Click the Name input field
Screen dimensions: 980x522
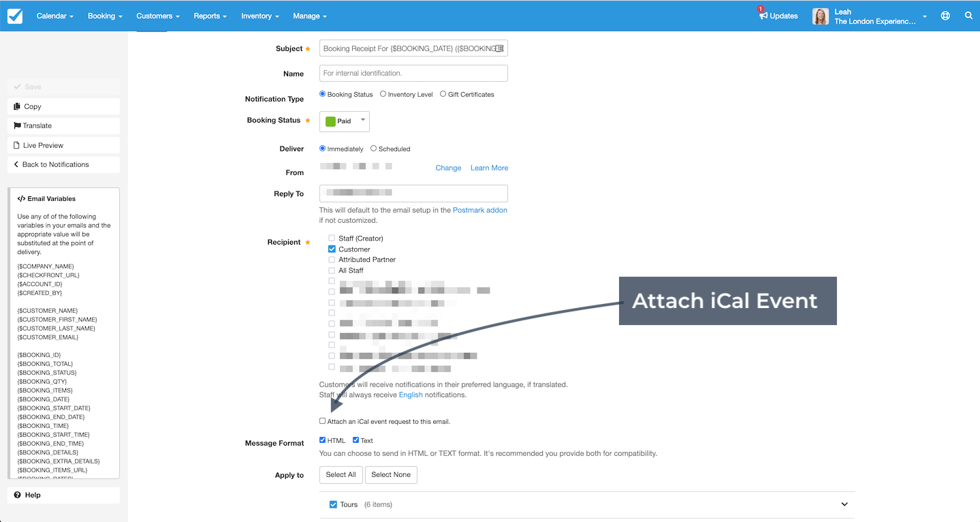413,73
